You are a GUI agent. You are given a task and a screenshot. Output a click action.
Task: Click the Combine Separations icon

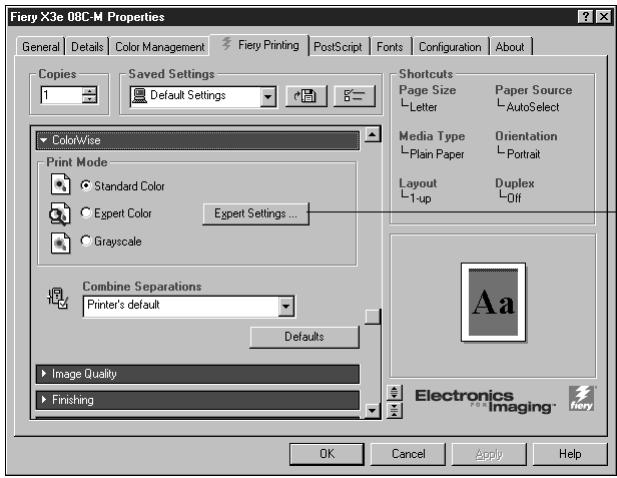(58, 298)
